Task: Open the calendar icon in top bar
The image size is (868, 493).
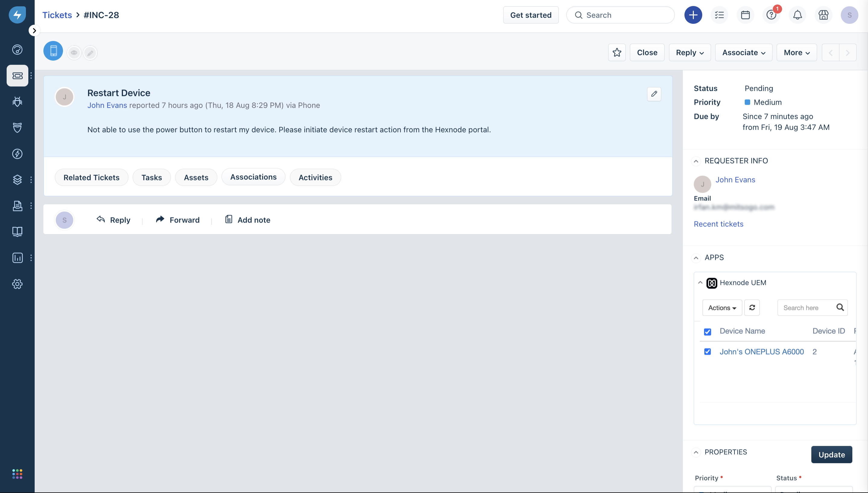Action: pyautogui.click(x=745, y=15)
